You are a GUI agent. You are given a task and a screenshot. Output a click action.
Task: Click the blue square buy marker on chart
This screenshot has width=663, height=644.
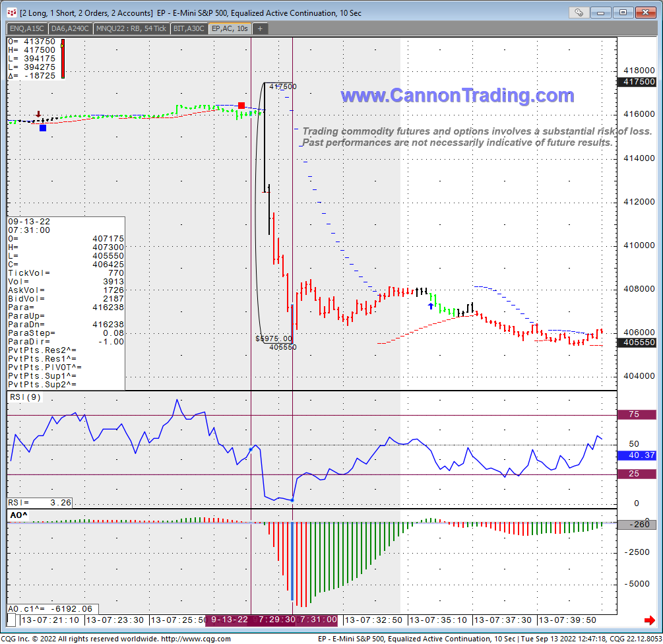43,128
